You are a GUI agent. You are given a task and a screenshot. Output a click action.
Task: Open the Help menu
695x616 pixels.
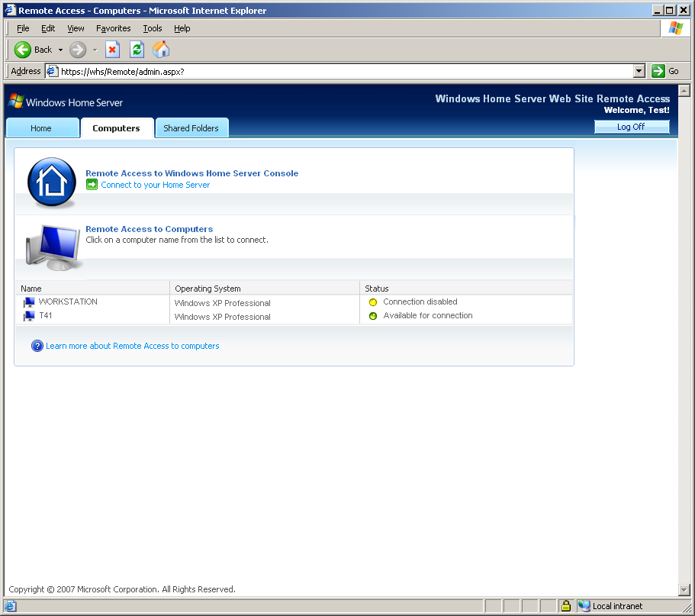coord(182,28)
